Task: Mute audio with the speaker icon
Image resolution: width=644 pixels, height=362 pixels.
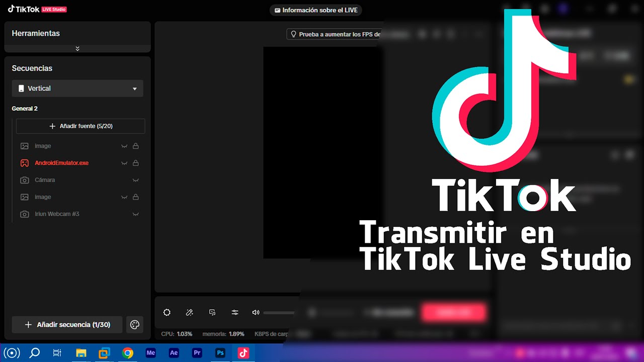Action: (256, 312)
